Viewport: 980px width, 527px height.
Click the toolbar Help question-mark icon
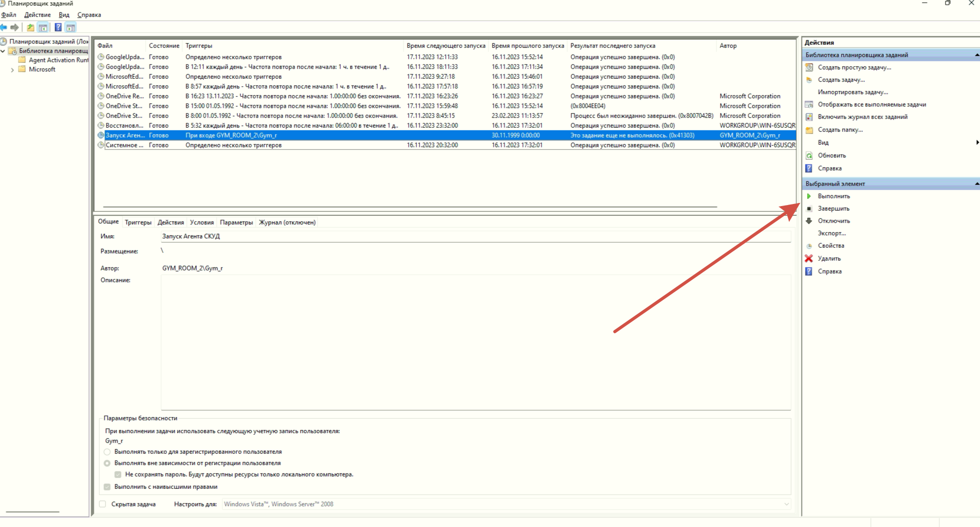[x=58, y=27]
